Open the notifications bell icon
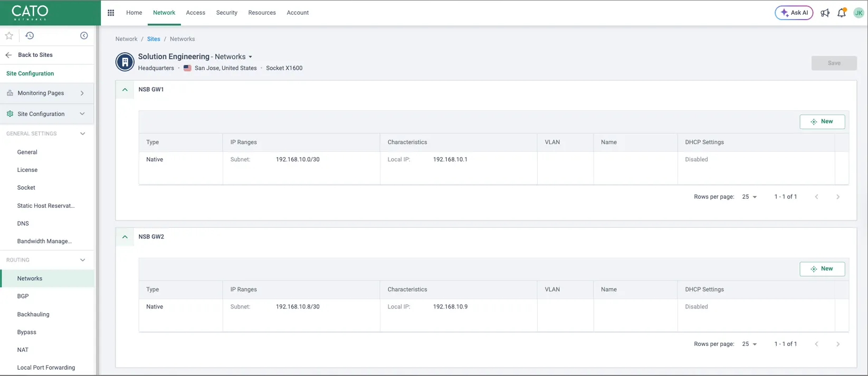Screen dimensions: 868x376 tap(842, 13)
